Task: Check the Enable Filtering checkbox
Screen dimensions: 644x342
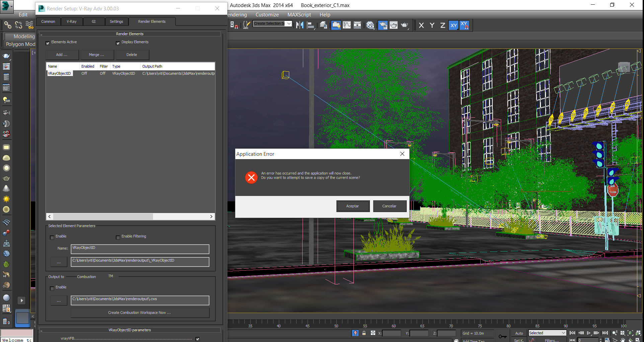Action: point(118,237)
